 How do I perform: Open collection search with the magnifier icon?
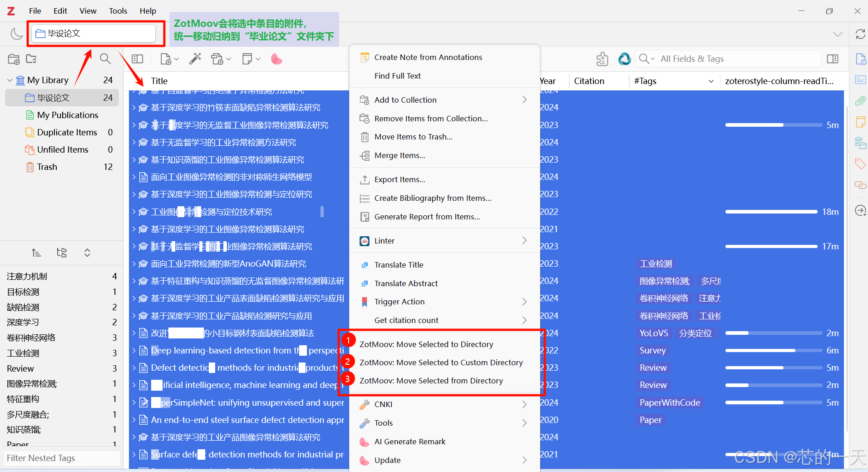pos(105,59)
